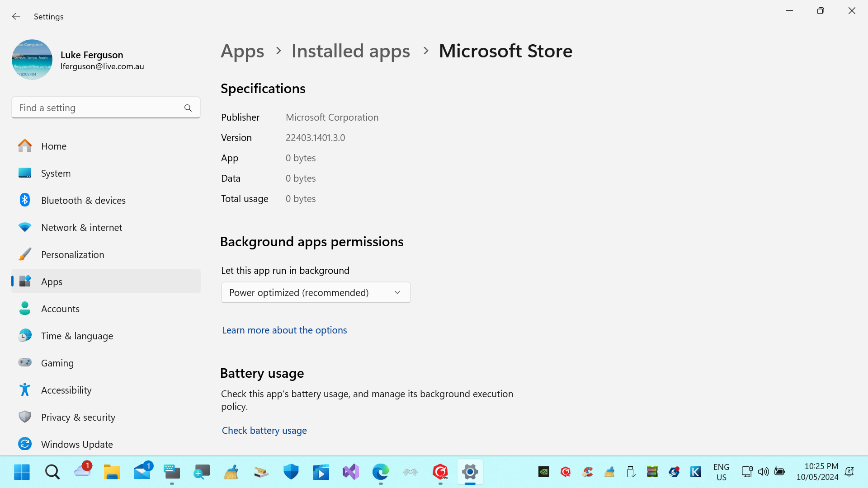
Task: Open Windows Update page
Action: tap(106, 444)
